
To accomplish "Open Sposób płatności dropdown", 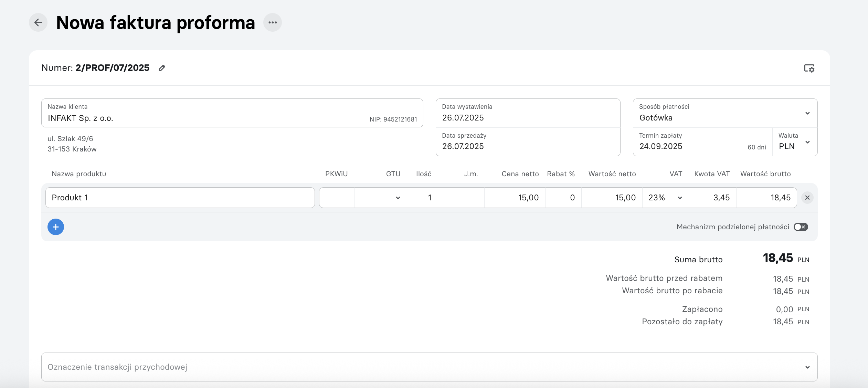I will [x=725, y=113].
